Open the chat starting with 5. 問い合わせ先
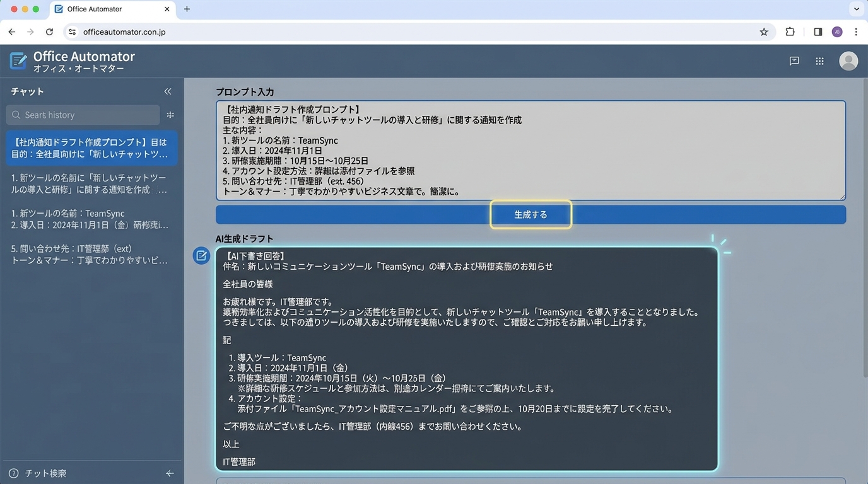The image size is (868, 484). (x=91, y=255)
